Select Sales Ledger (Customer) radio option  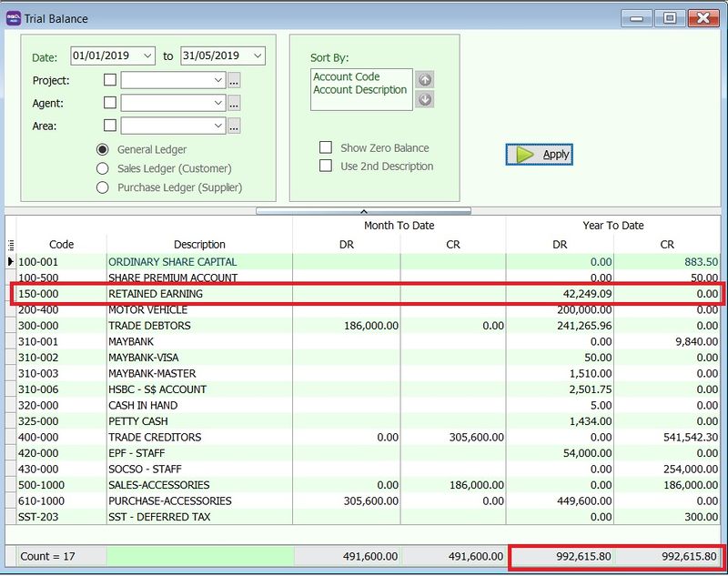pos(103,168)
